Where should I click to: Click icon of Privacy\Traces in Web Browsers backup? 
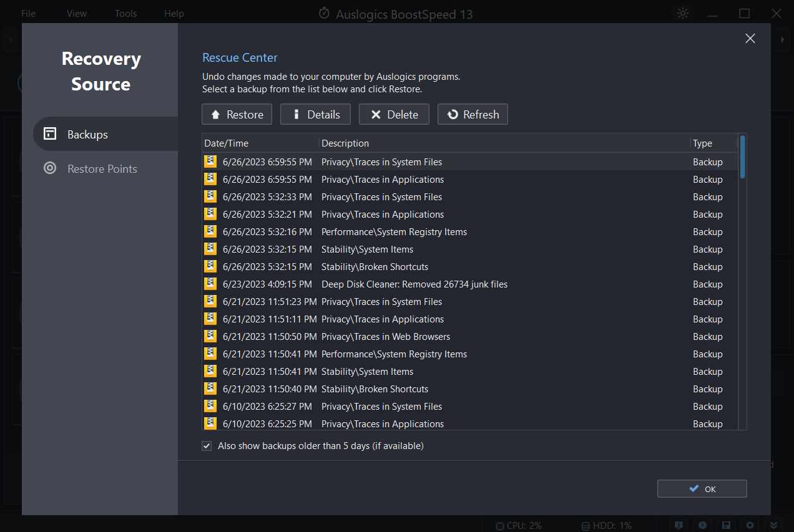[x=210, y=336]
